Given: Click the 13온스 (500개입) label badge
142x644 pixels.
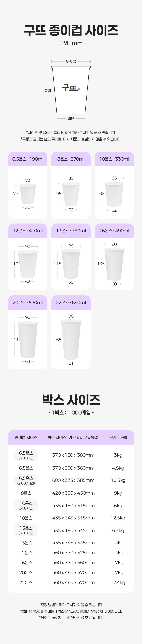Looking at the screenshot, I should click(x=26, y=530).
